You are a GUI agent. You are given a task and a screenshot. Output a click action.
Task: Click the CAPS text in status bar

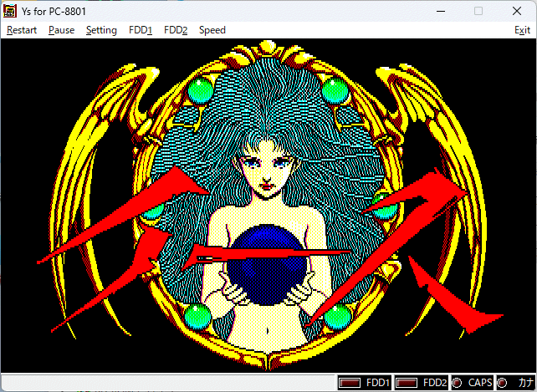(x=480, y=383)
